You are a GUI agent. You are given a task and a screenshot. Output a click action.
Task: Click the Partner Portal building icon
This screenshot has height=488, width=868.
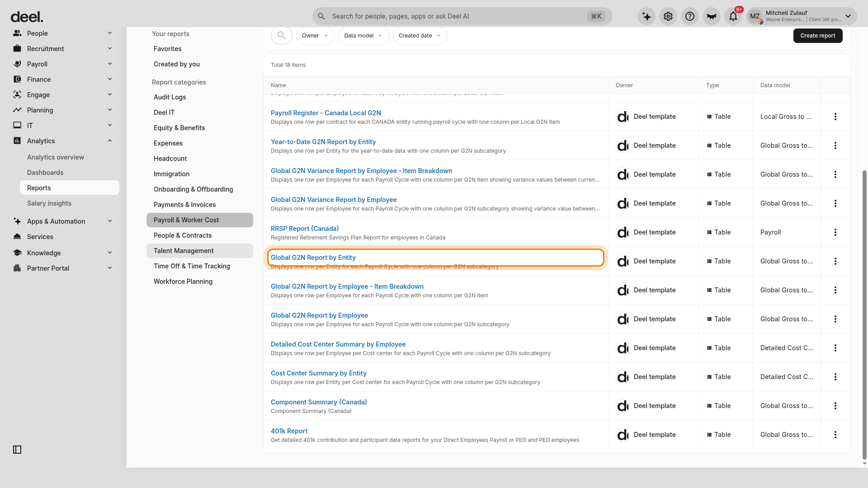(17, 268)
